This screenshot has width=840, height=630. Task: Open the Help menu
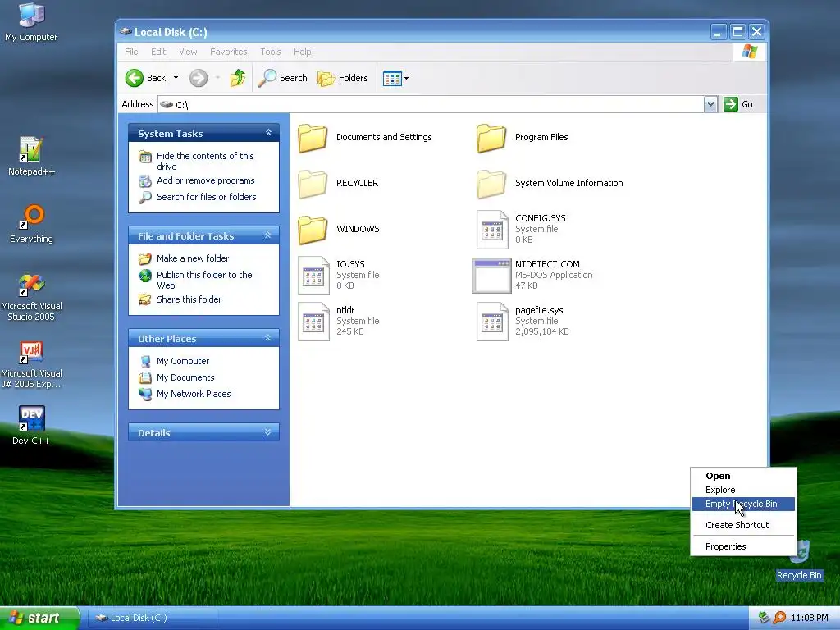tap(302, 52)
